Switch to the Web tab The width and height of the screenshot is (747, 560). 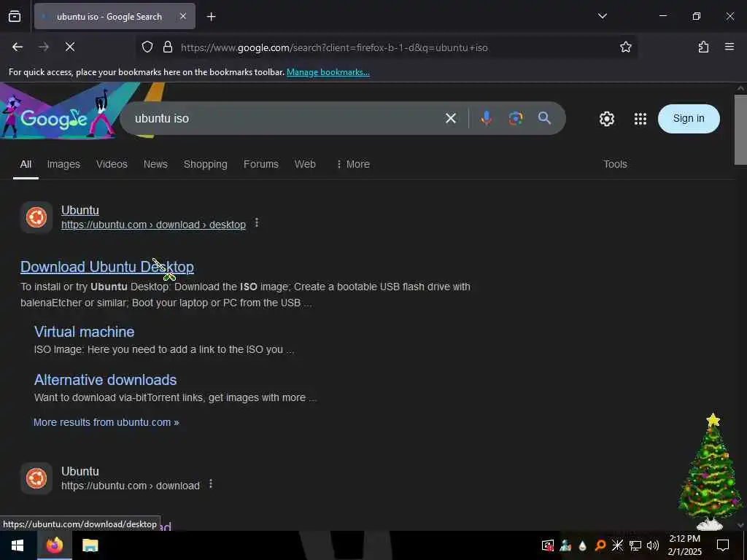coord(305,164)
